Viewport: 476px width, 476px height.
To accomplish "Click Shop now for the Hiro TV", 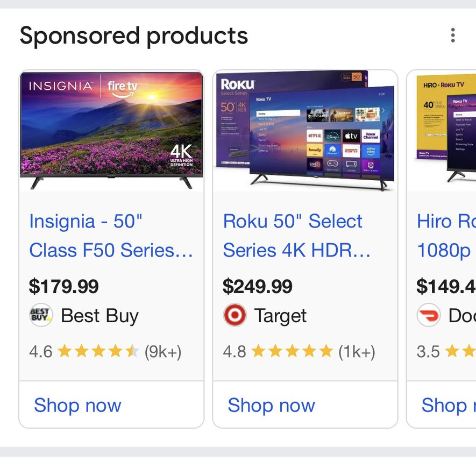I will (447, 405).
